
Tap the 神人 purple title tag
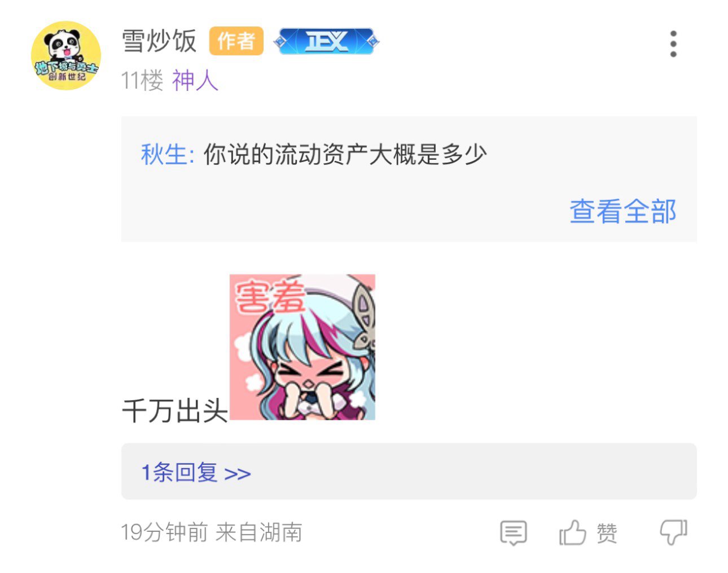pyautogui.click(x=195, y=81)
